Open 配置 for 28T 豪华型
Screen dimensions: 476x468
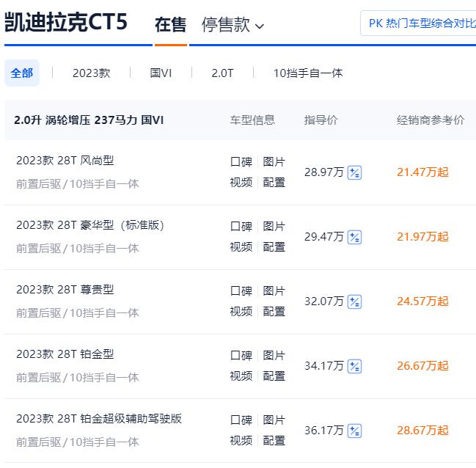(x=274, y=247)
